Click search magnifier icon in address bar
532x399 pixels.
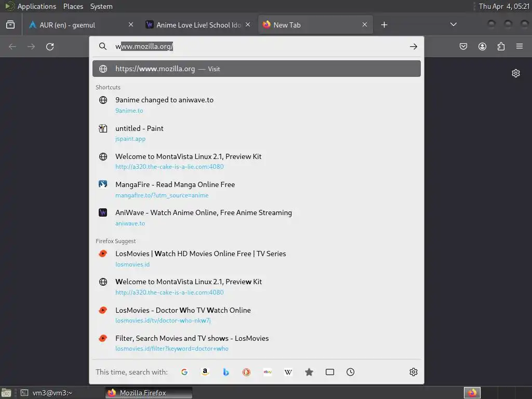pyautogui.click(x=103, y=46)
